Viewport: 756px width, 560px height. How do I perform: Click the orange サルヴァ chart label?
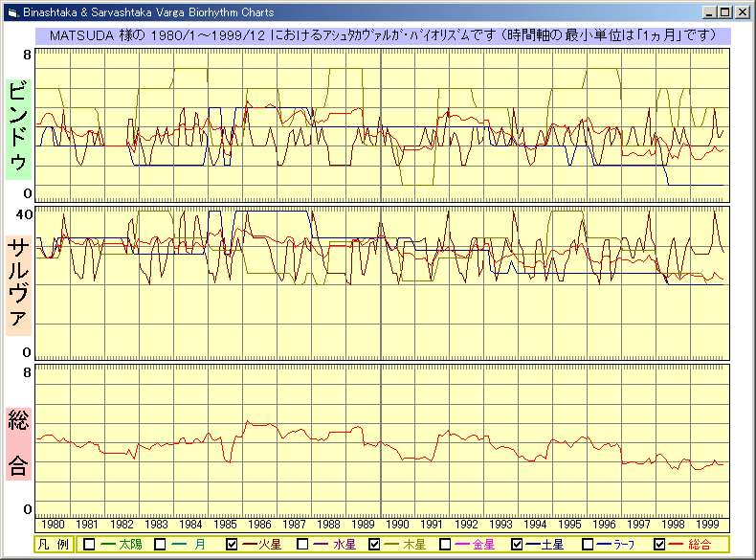[18, 282]
